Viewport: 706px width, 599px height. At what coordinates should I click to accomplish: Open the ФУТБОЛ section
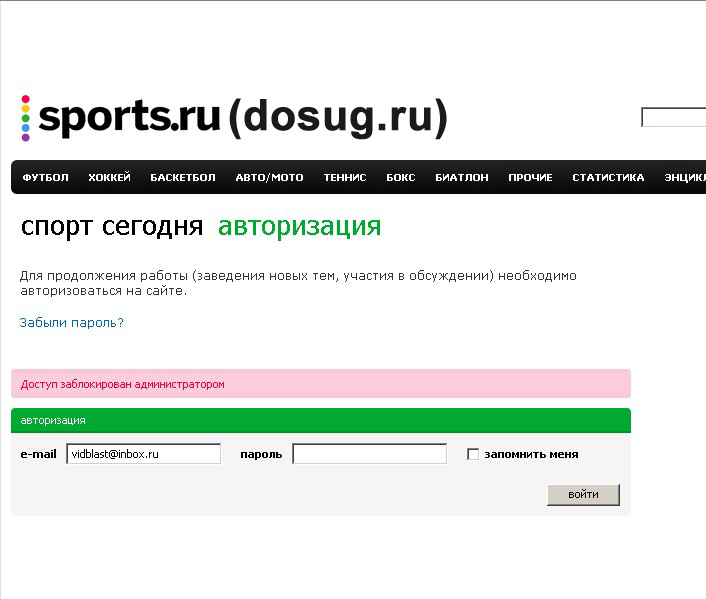(x=45, y=177)
